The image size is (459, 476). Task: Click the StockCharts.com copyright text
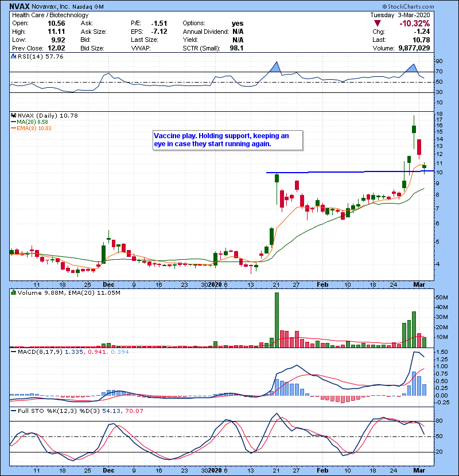pyautogui.click(x=408, y=6)
